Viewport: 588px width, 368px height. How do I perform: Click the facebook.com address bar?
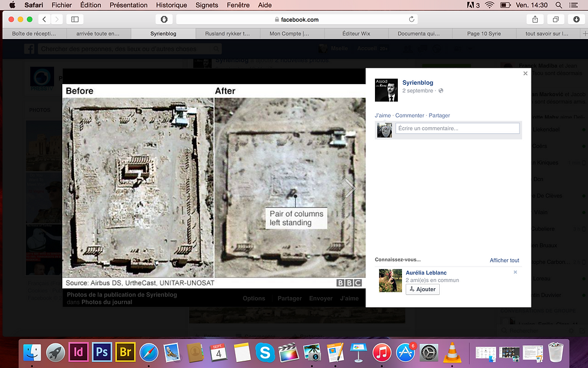point(296,19)
